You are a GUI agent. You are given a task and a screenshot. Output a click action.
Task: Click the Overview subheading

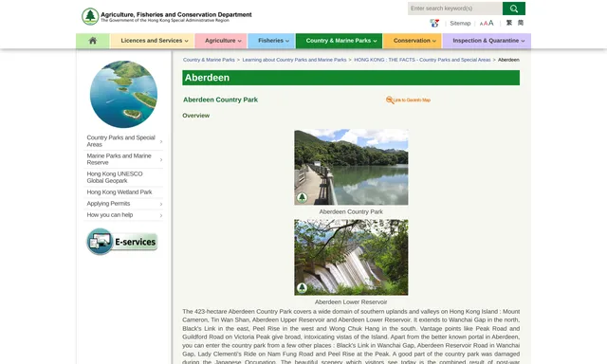tap(196, 116)
